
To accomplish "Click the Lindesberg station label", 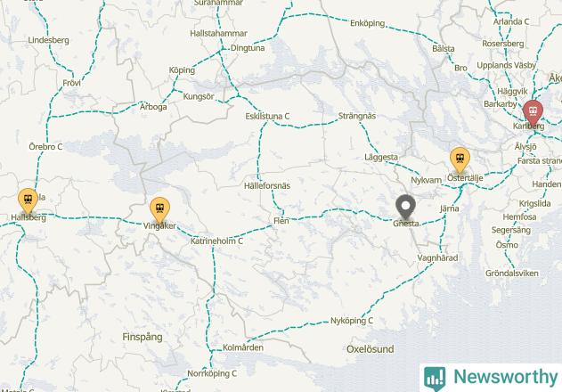I will click(48, 40).
